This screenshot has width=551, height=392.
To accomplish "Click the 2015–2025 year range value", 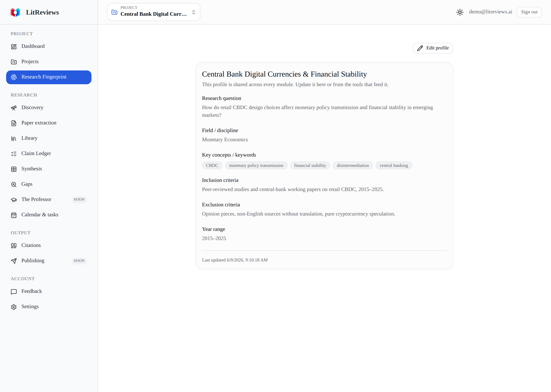I will (214, 238).
